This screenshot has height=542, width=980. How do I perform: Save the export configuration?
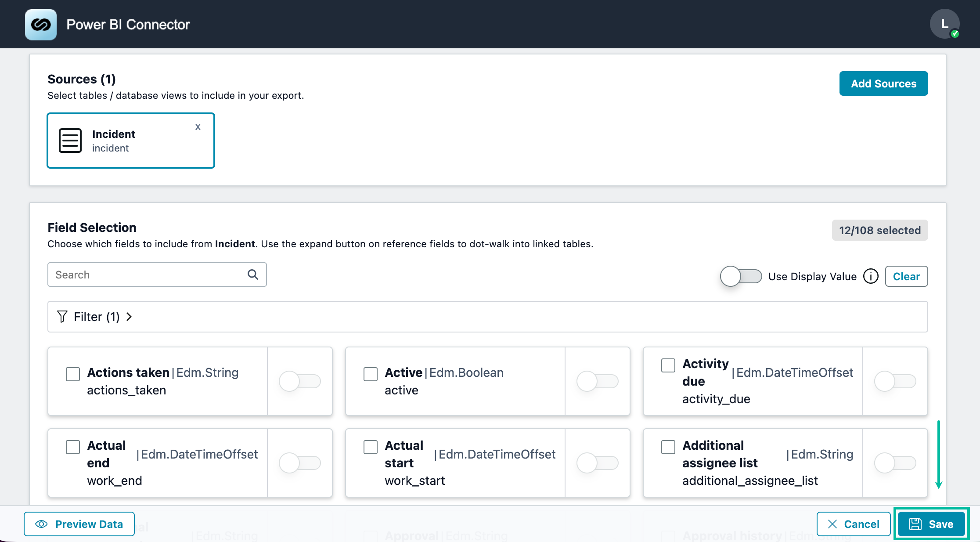point(931,524)
